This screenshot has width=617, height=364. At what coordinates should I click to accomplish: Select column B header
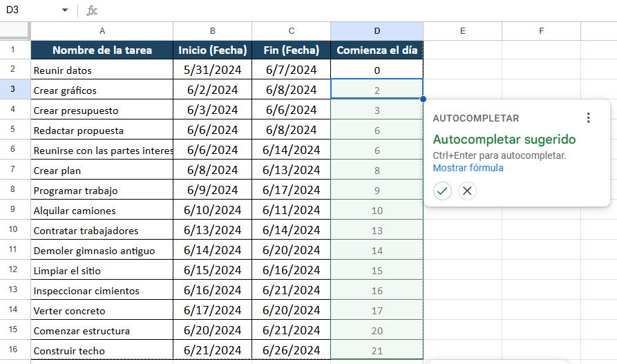pos(213,31)
